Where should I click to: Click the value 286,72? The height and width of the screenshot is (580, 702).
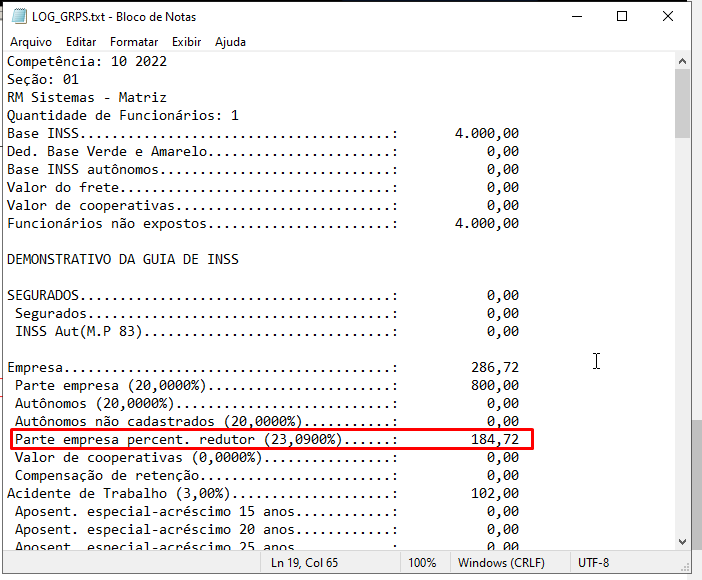tap(495, 367)
